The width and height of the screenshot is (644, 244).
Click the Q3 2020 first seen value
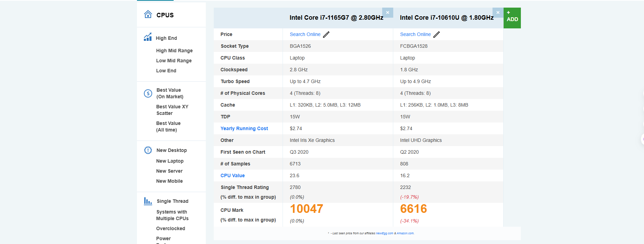(x=299, y=152)
